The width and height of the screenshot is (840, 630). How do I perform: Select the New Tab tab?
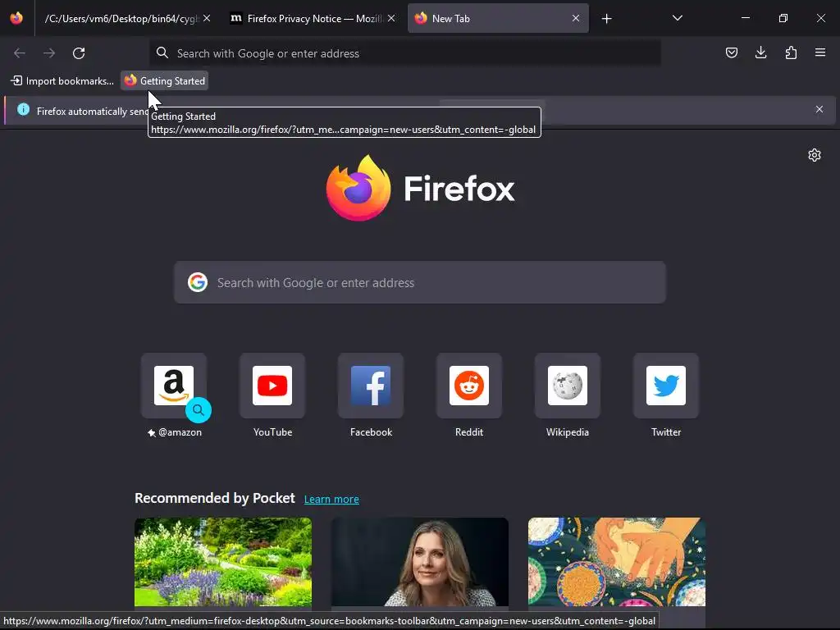tap(498, 18)
